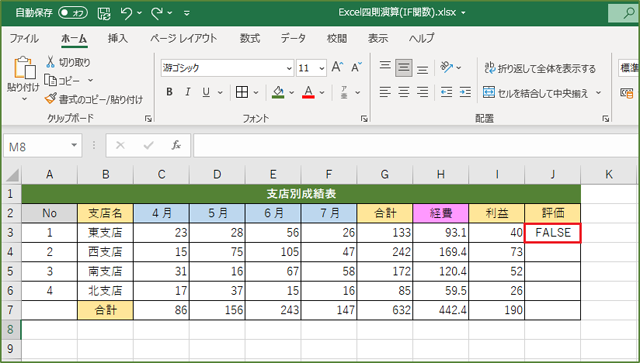Toggle the AutoSave switch
Image resolution: width=640 pixels, height=363 pixels.
73,13
